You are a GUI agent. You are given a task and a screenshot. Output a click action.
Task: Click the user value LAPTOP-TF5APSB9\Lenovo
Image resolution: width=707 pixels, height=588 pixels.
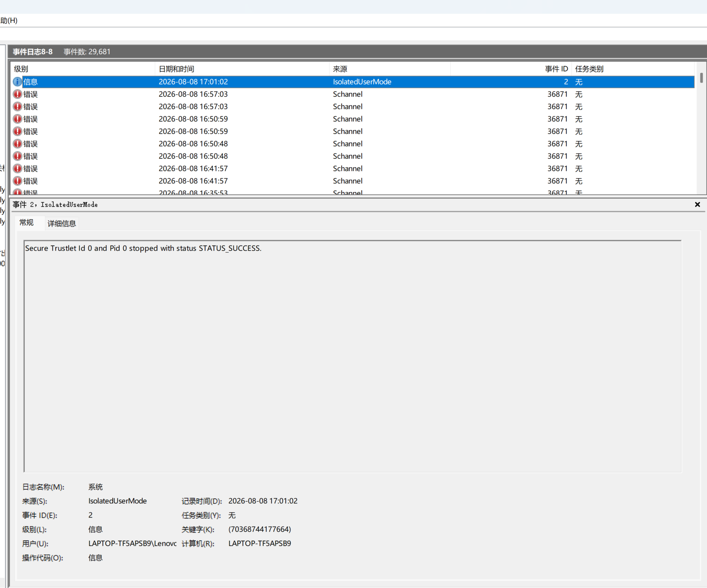click(x=132, y=544)
